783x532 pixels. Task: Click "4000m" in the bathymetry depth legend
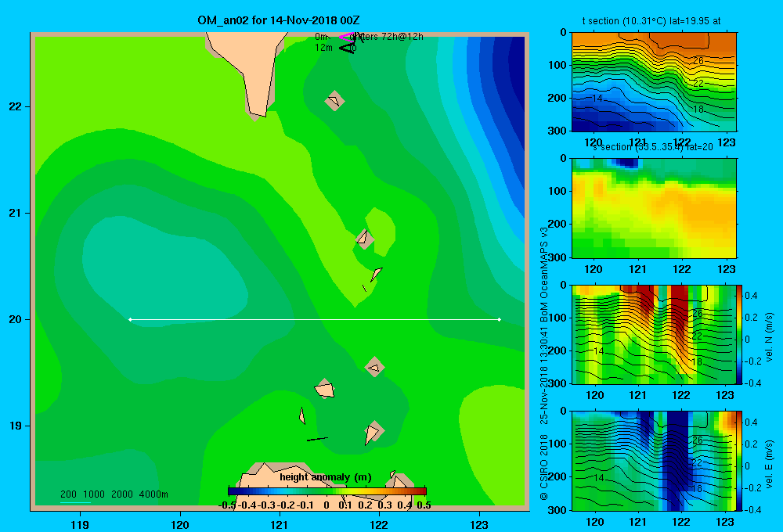153,494
